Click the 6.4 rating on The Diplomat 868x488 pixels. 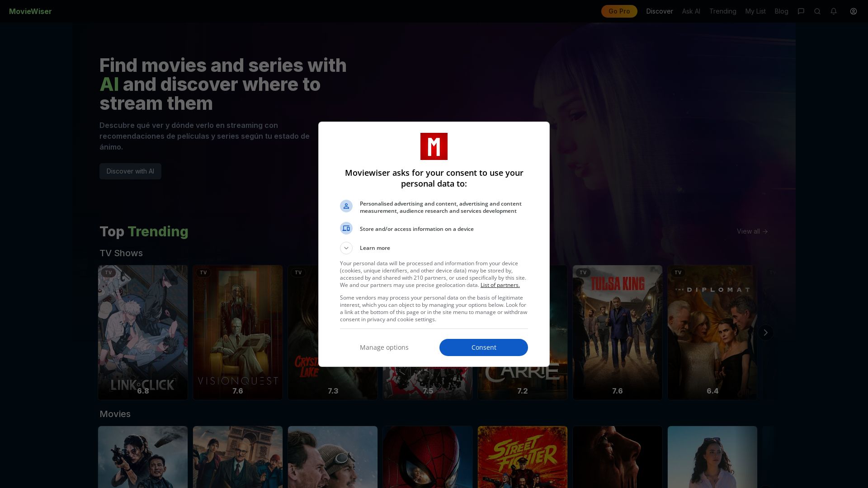(712, 391)
